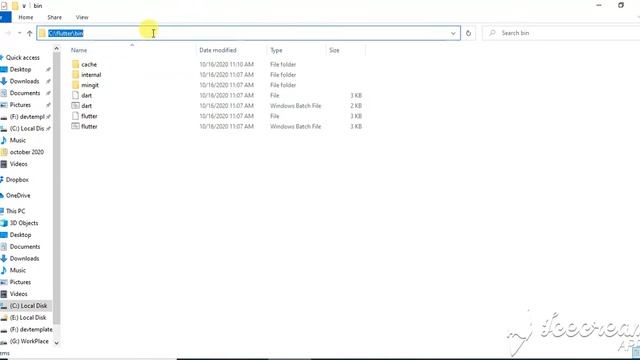Screen dimensions: 640x360
Task: Open the mingit folder icon
Action: click(76, 85)
